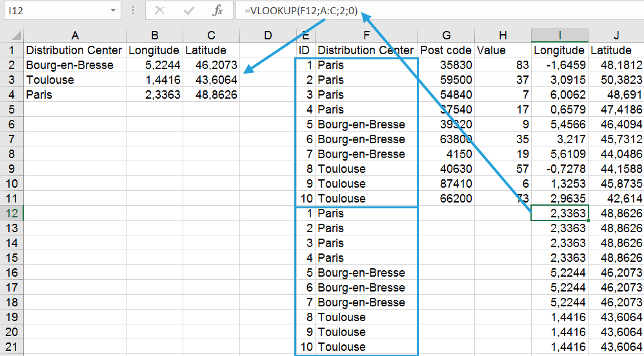Select column H header
The height and width of the screenshot is (356, 644).
pos(503,35)
